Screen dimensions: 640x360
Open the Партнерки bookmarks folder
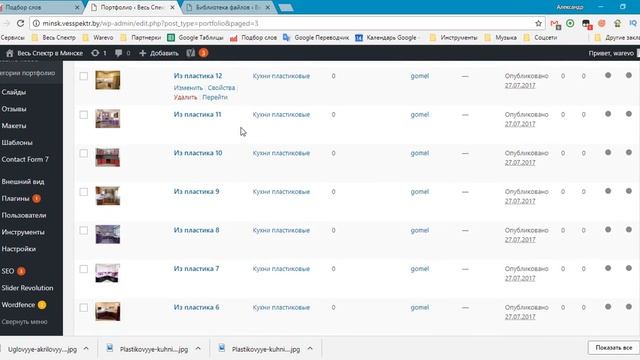tap(141, 38)
